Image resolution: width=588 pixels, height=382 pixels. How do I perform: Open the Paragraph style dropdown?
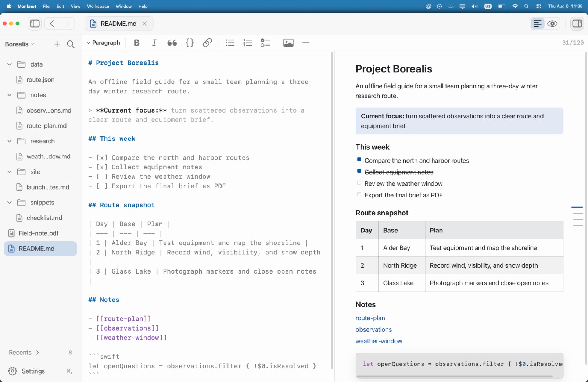click(x=103, y=43)
